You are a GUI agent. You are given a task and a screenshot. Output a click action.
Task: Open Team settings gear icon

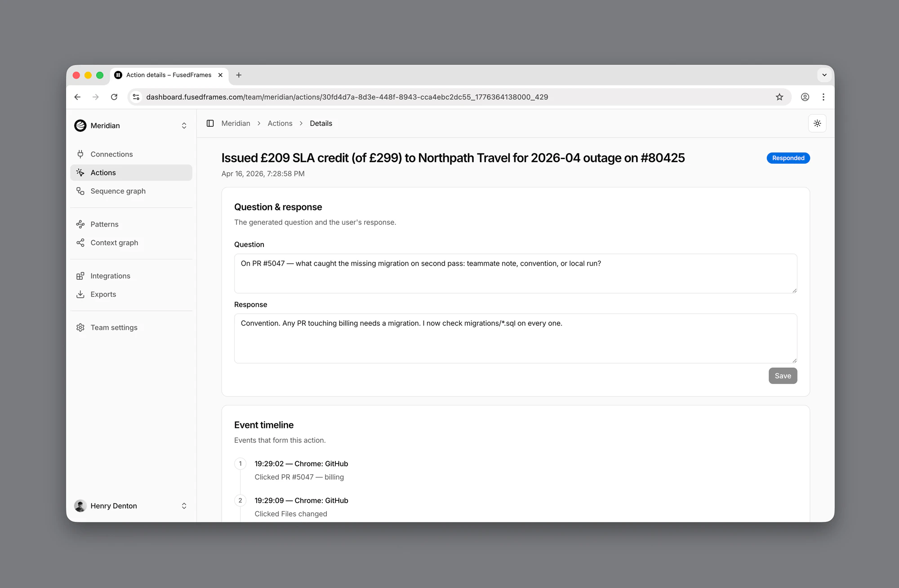[x=80, y=328]
